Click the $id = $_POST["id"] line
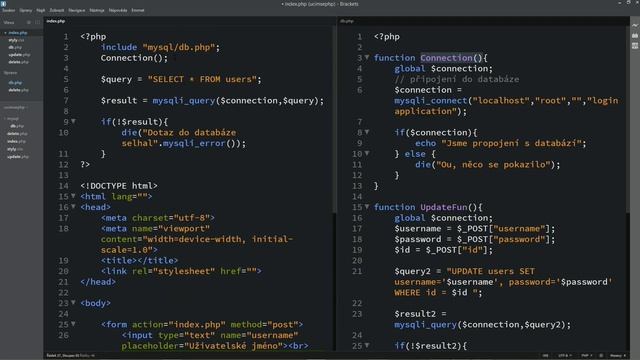The image size is (640, 360). tap(444, 250)
